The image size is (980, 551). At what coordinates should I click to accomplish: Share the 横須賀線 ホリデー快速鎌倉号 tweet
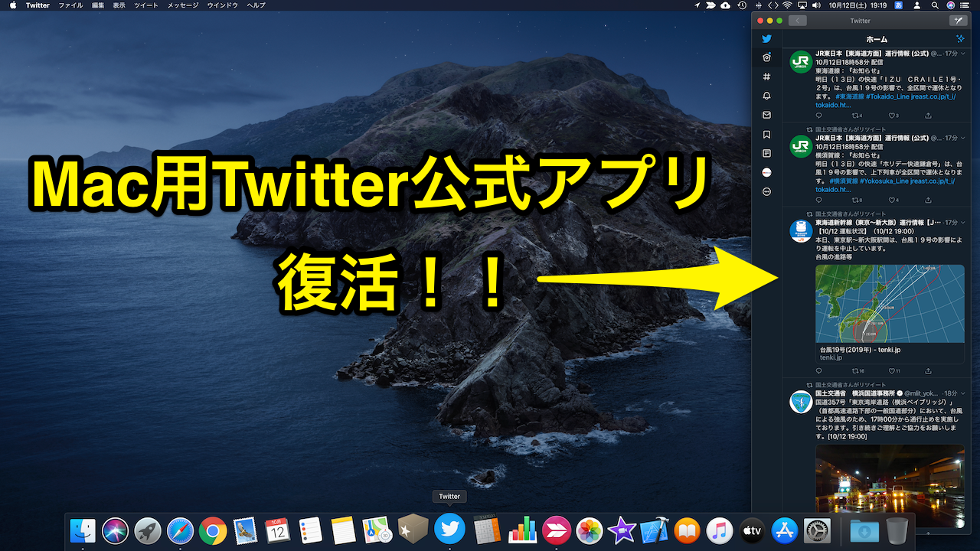929,201
